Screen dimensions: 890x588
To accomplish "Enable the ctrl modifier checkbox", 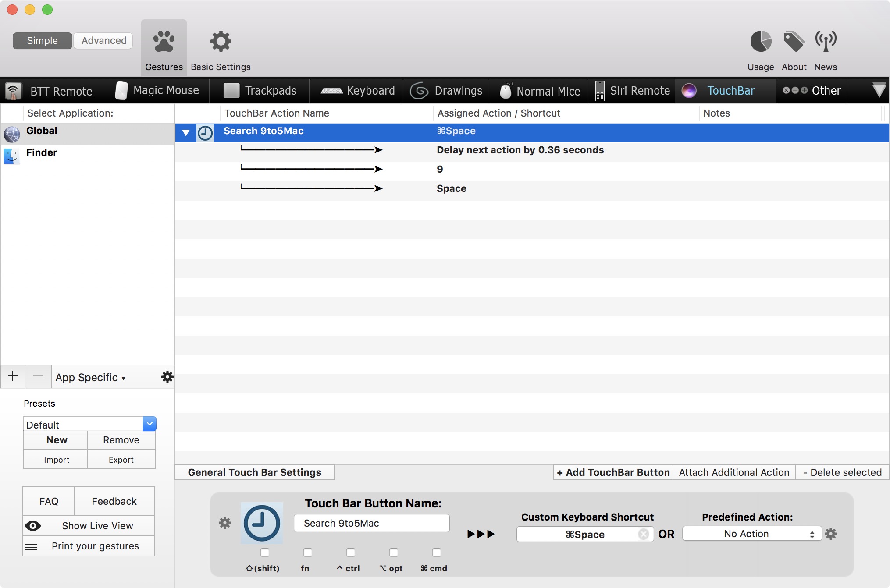I will click(350, 553).
